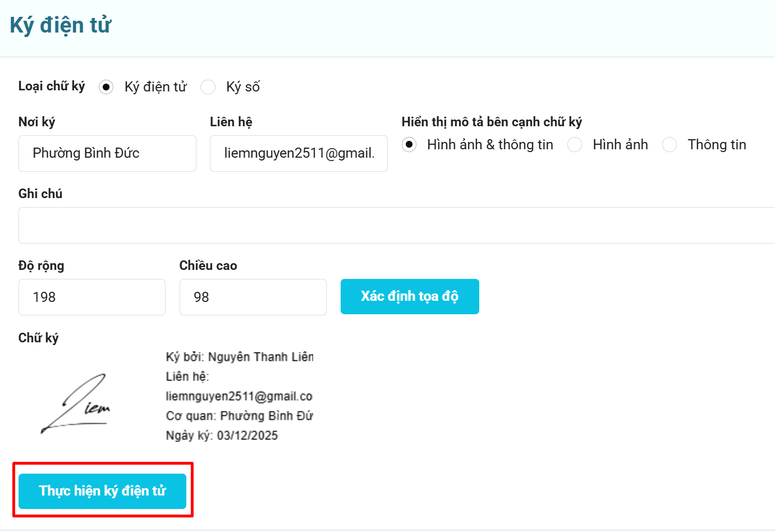Click the 'Ký bởi: Nguyễn Thanh Liêm' signature text
The width and height of the screenshot is (775, 532).
pos(240,357)
